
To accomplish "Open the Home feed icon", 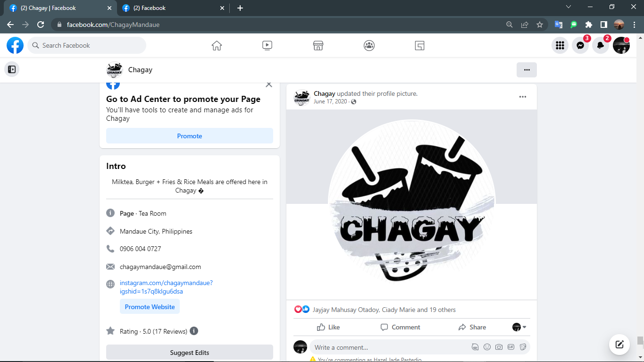I will (x=217, y=45).
